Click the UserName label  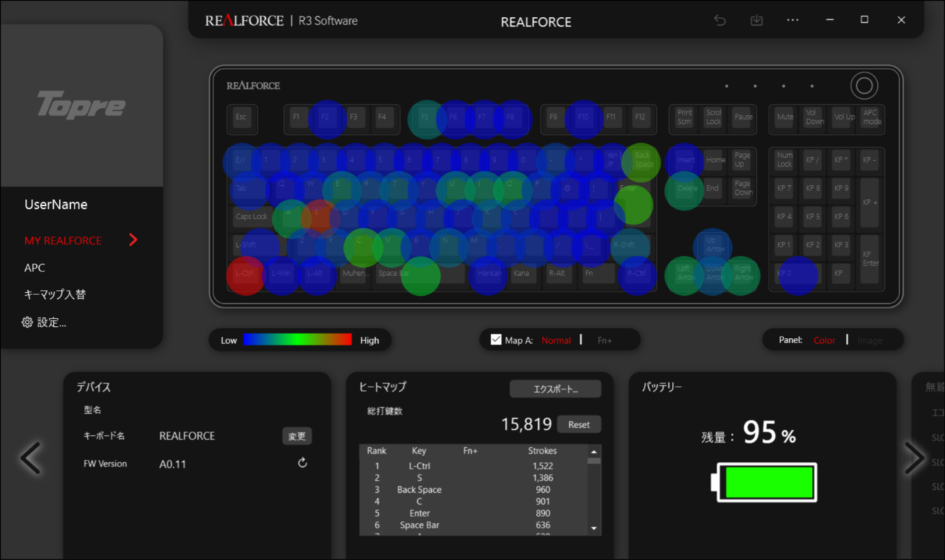(x=56, y=204)
